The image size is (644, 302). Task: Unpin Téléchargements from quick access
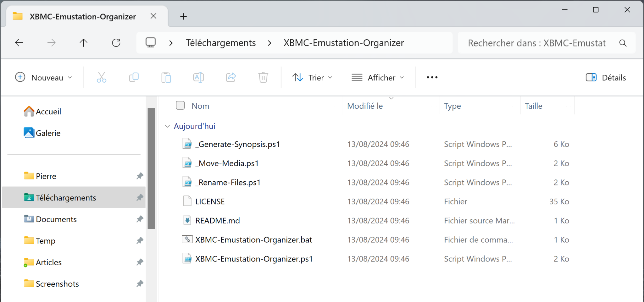[x=140, y=198]
